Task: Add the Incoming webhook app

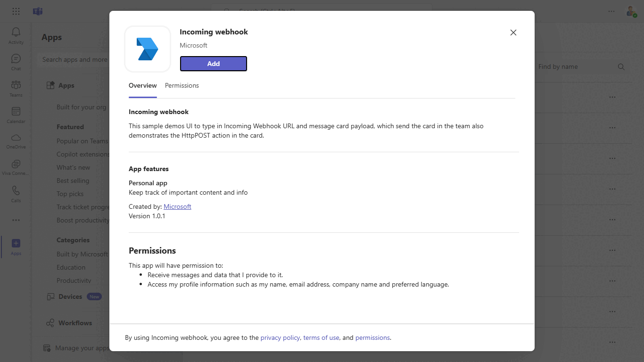Action: click(x=213, y=64)
